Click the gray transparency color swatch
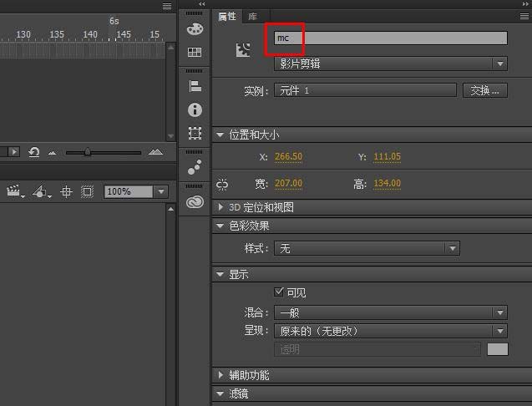 tap(498, 349)
